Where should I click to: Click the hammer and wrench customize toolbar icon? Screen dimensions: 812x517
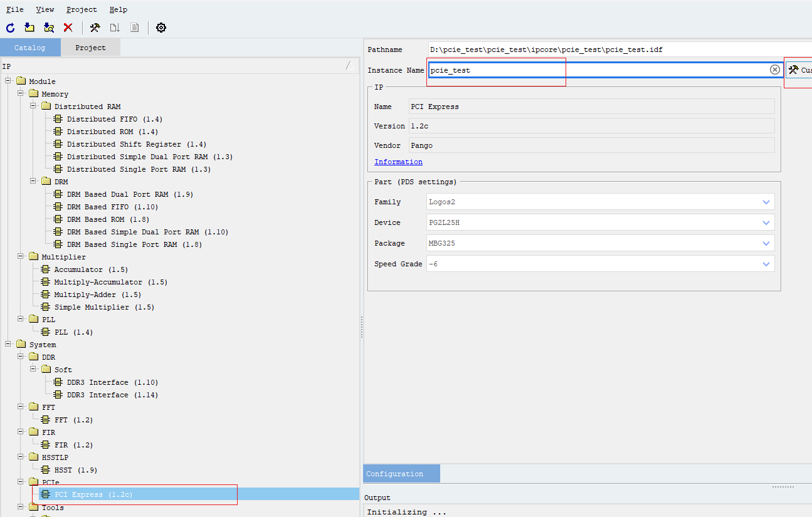click(95, 28)
